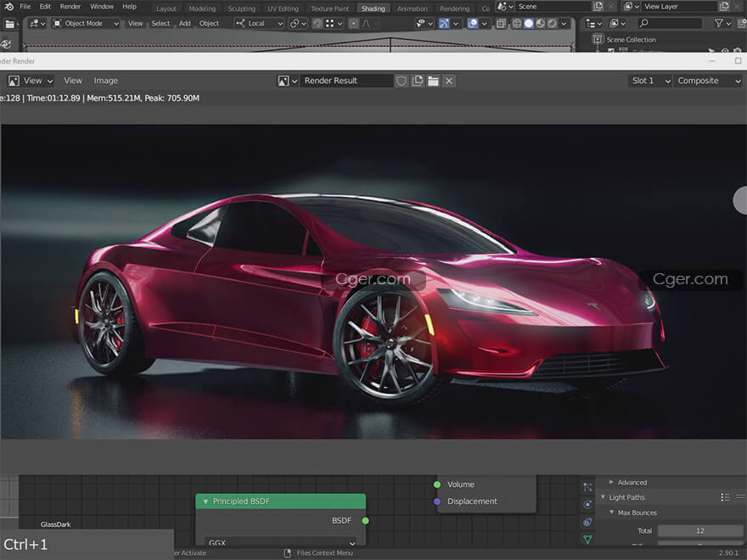
Task: Open the viewport Add menu
Action: (x=185, y=24)
